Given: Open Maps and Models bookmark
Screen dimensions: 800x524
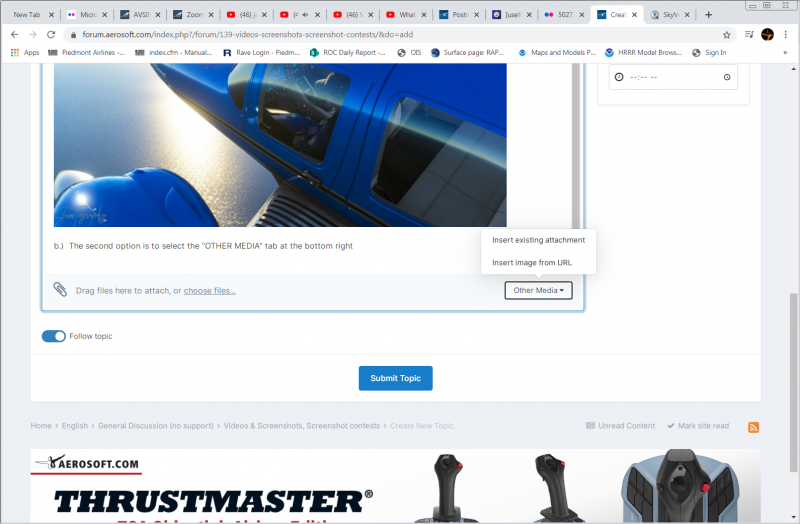Looking at the screenshot, I should tap(557, 53).
